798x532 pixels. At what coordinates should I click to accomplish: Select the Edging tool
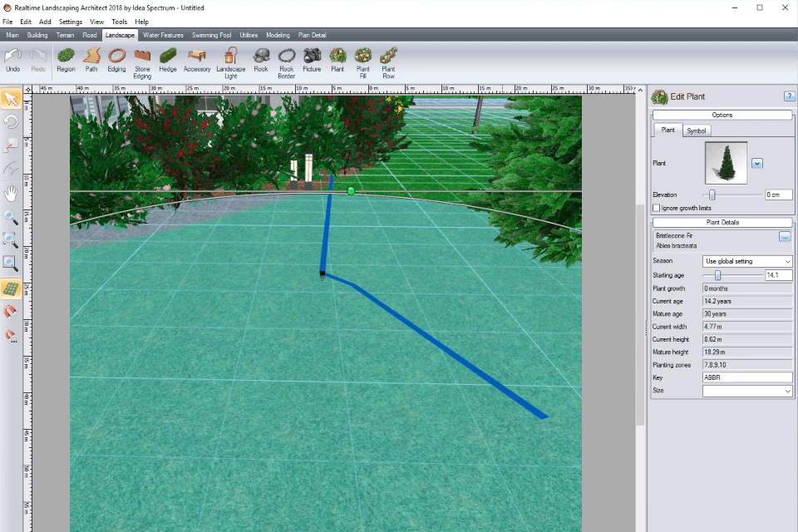click(116, 60)
